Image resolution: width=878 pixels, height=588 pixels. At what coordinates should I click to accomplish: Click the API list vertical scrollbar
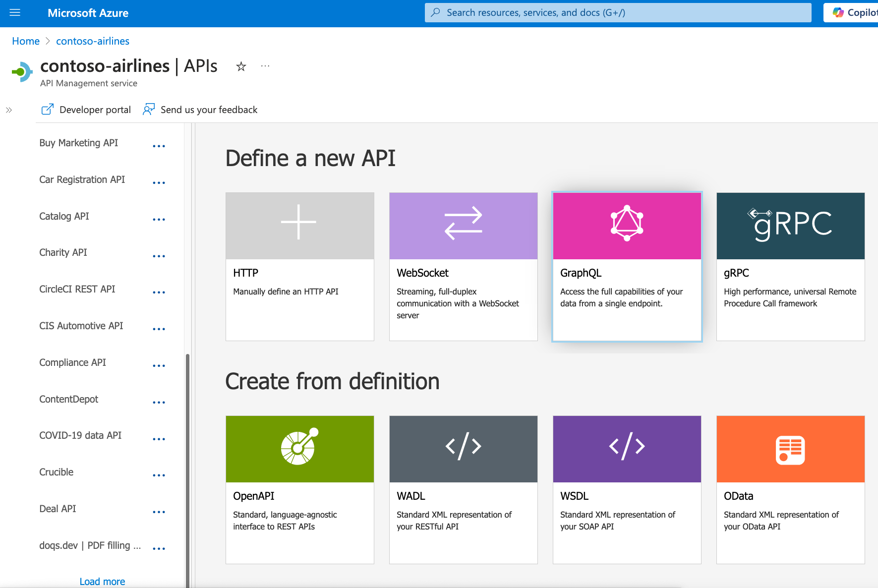187,470
